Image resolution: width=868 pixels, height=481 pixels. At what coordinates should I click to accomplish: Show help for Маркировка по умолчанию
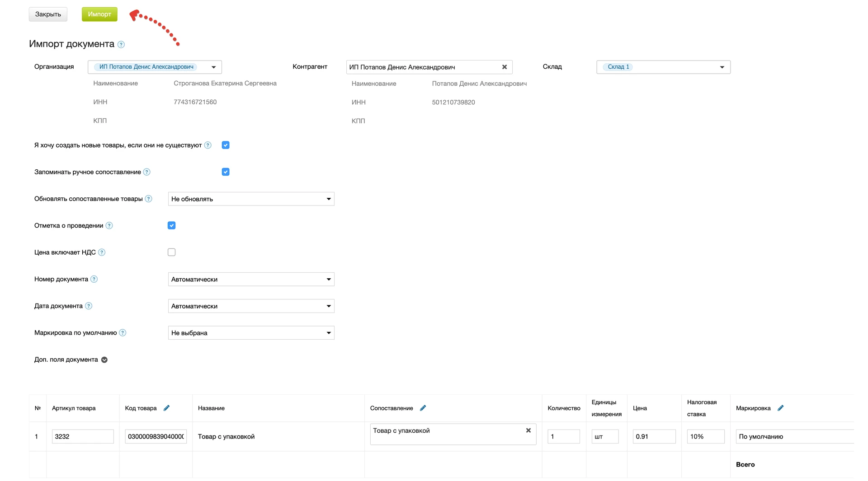coord(123,333)
